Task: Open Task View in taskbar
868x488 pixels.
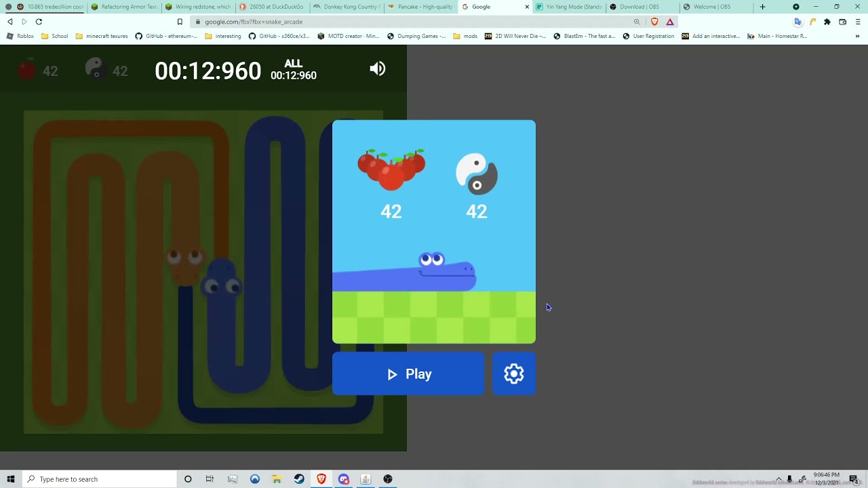Action: click(210, 479)
